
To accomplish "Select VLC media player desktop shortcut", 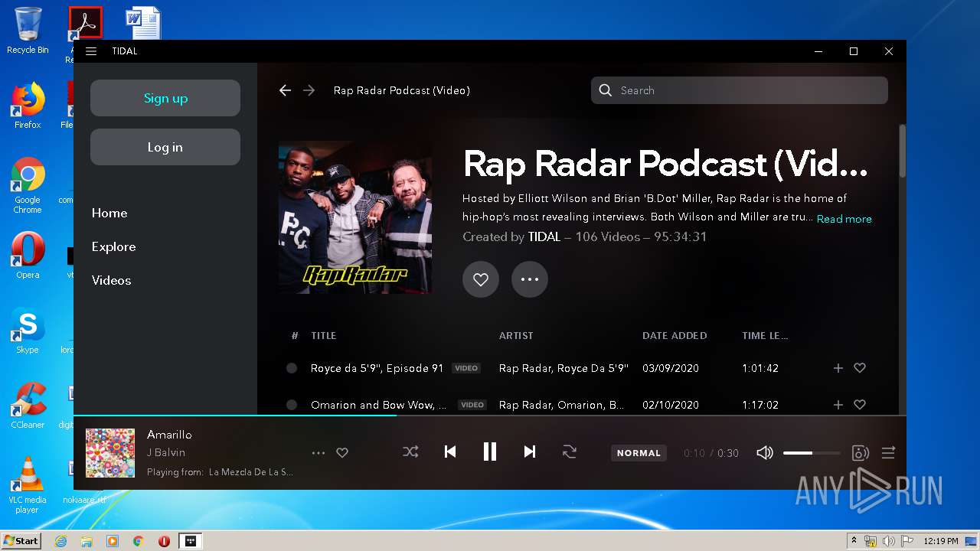I will (28, 485).
